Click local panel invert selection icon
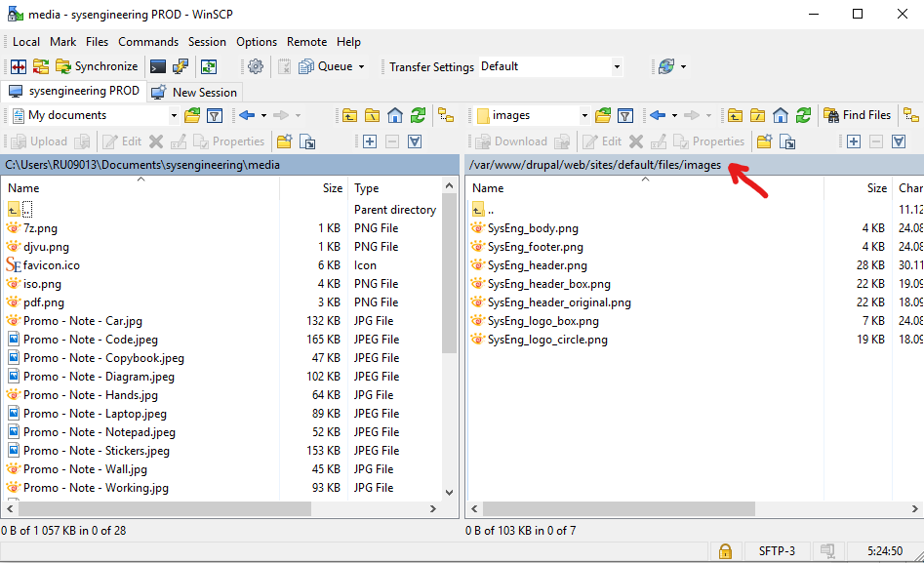Viewport: 924px width, 563px height. pyautogui.click(x=415, y=141)
